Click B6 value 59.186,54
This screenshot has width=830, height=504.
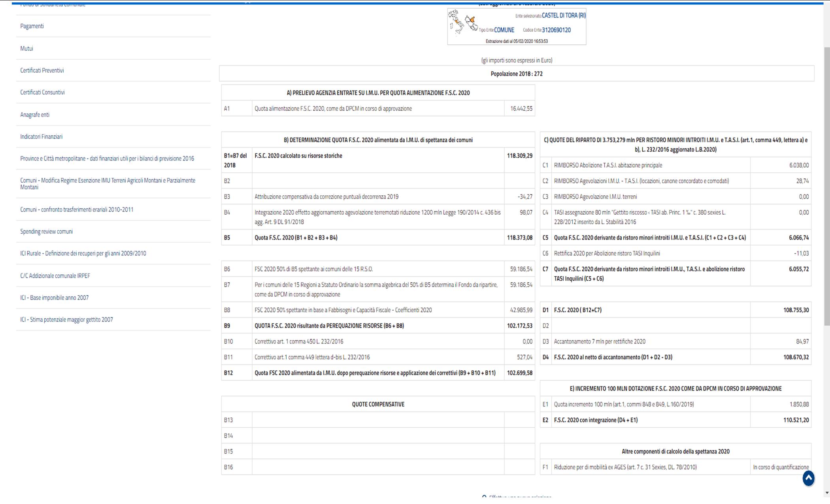(x=521, y=269)
